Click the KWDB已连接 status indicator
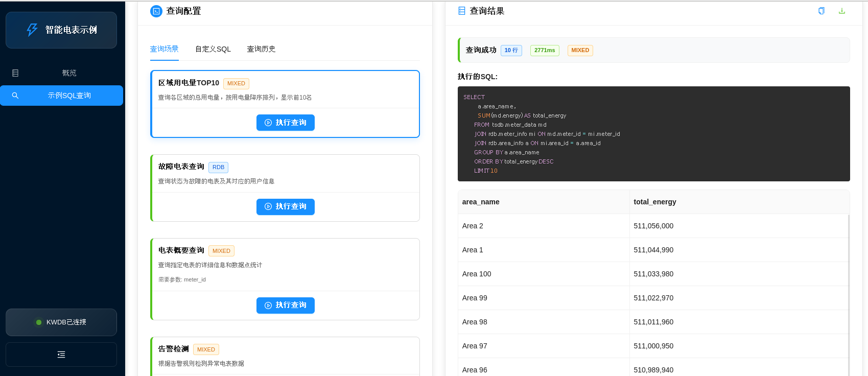The height and width of the screenshot is (376, 868). [x=61, y=322]
